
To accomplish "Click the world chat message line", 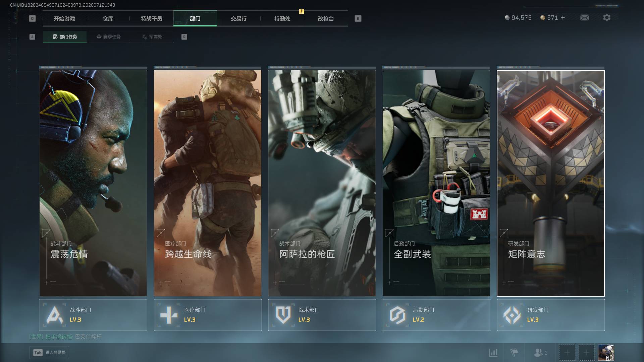I will (65, 336).
